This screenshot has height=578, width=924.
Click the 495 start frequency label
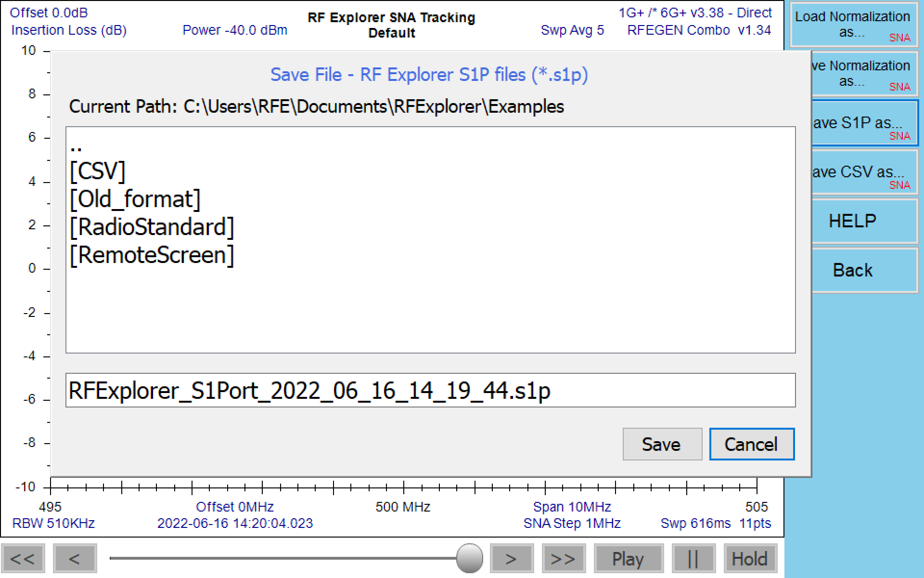[50, 507]
